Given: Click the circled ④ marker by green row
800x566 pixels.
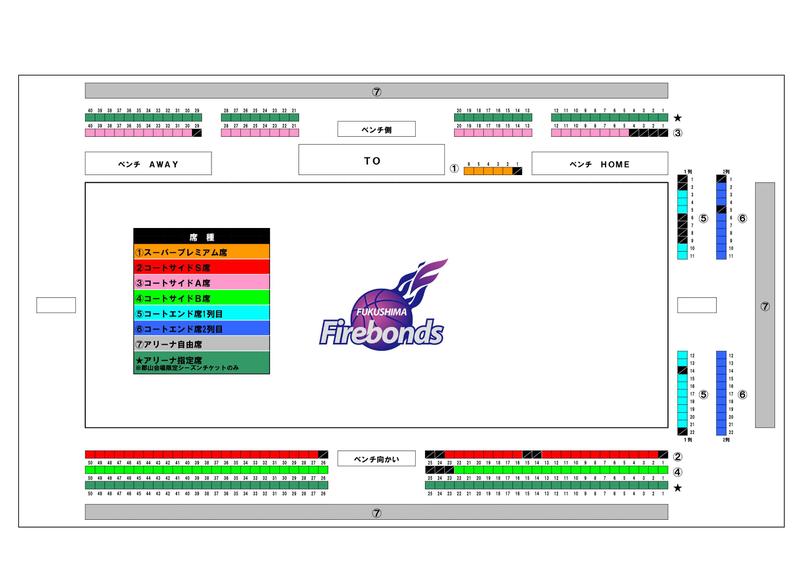Looking at the screenshot, I should click(x=678, y=472).
